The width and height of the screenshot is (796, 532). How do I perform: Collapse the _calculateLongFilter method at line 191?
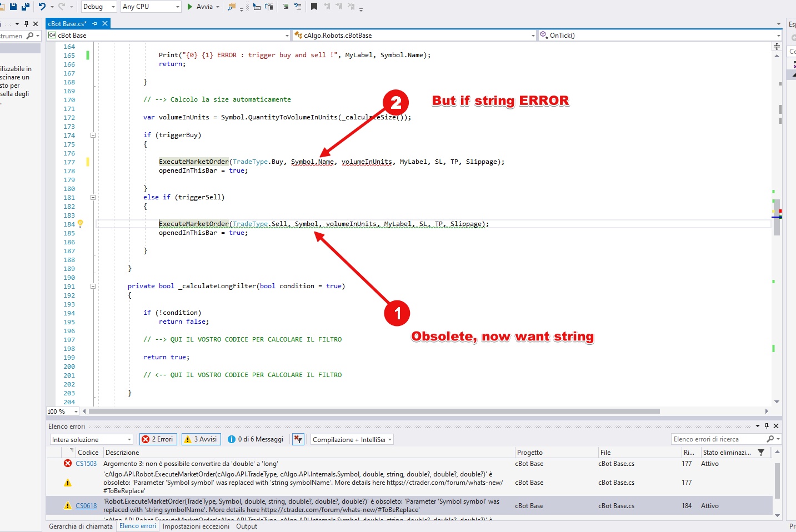[x=93, y=286]
